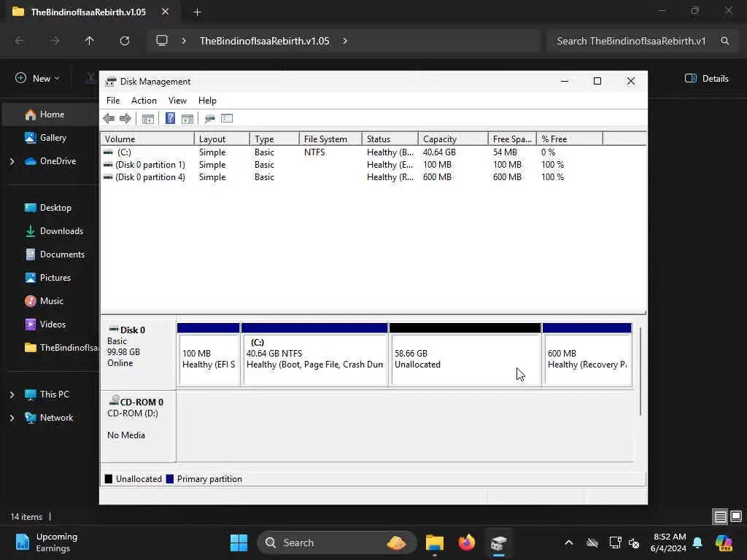The width and height of the screenshot is (747, 560).
Task: Click the vertical scrollbar in the disk pane
Action: tap(640, 371)
